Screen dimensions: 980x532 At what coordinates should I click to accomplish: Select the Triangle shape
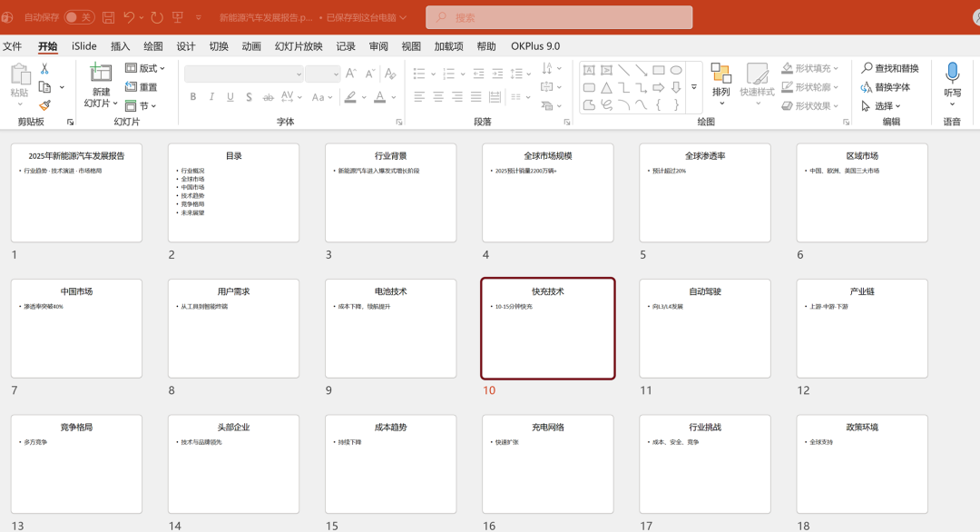[x=606, y=87]
